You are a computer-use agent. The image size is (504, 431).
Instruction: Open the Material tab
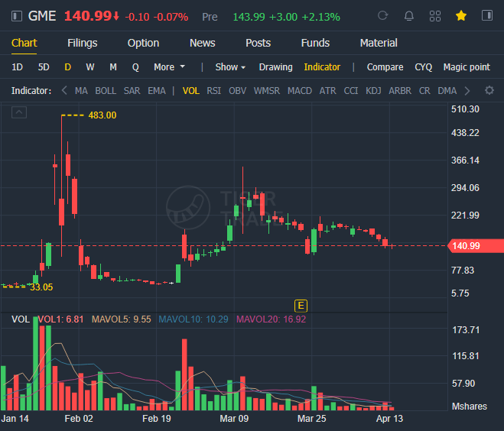pos(379,43)
